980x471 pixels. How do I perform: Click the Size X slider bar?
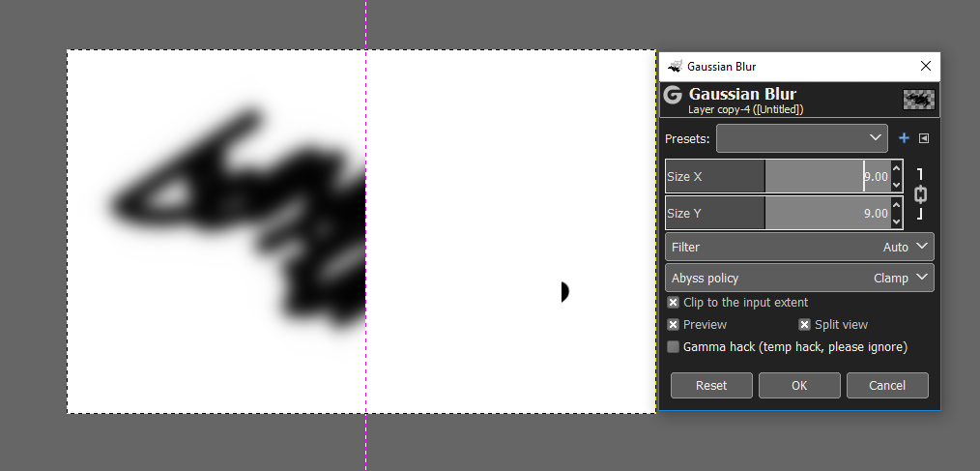click(x=777, y=176)
